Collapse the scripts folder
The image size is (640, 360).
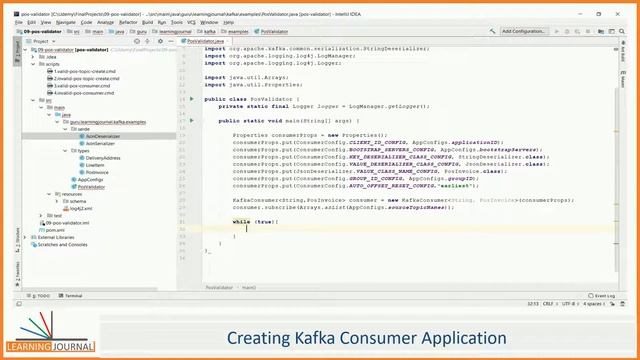click(x=33, y=64)
